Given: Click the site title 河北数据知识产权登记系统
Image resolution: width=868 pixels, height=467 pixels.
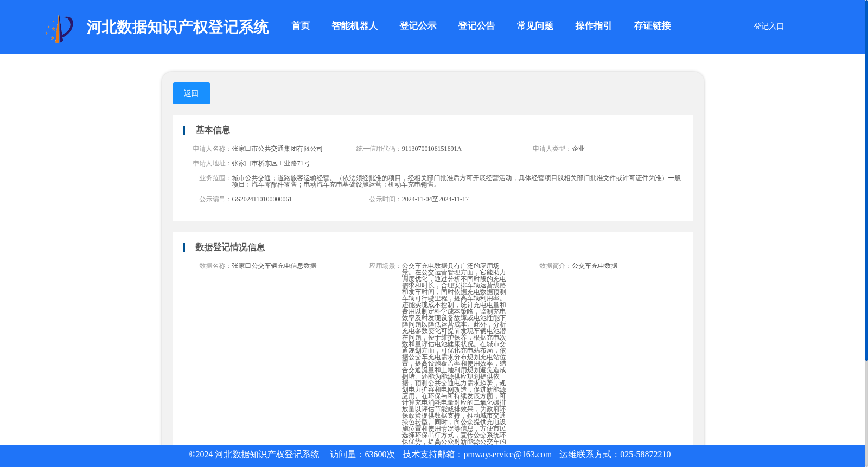Looking at the screenshot, I should [x=177, y=27].
